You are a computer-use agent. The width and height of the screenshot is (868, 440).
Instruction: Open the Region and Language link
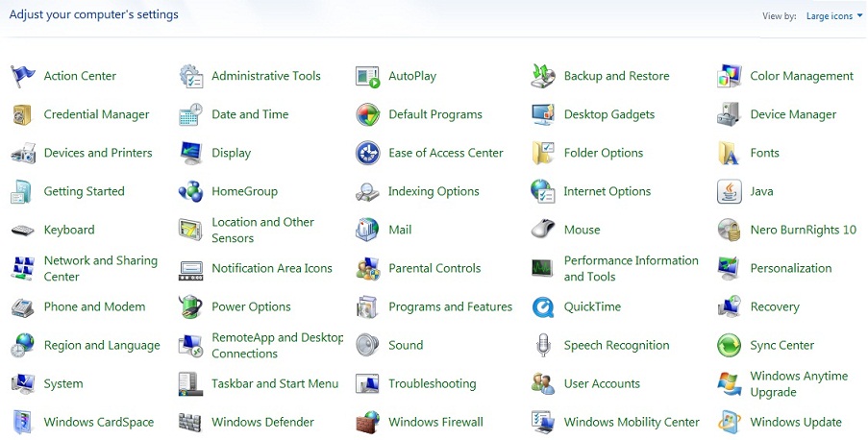point(102,345)
